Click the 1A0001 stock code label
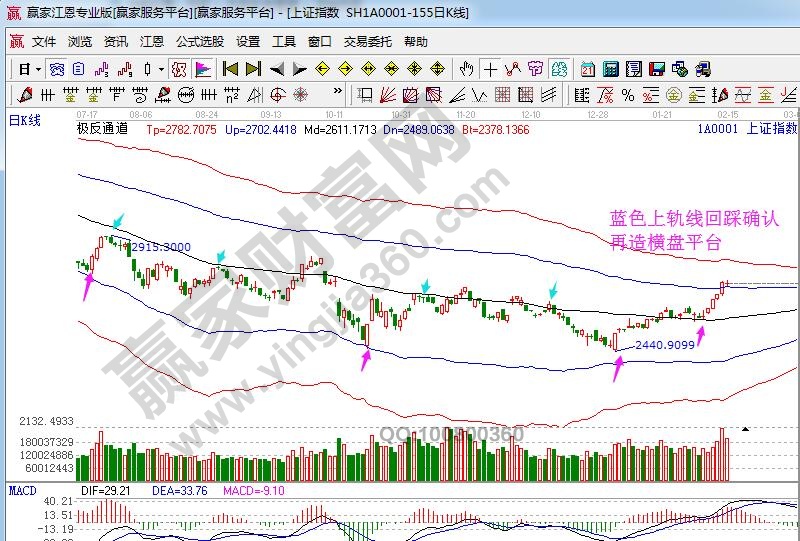Image resolution: width=800 pixels, height=541 pixels. click(717, 129)
